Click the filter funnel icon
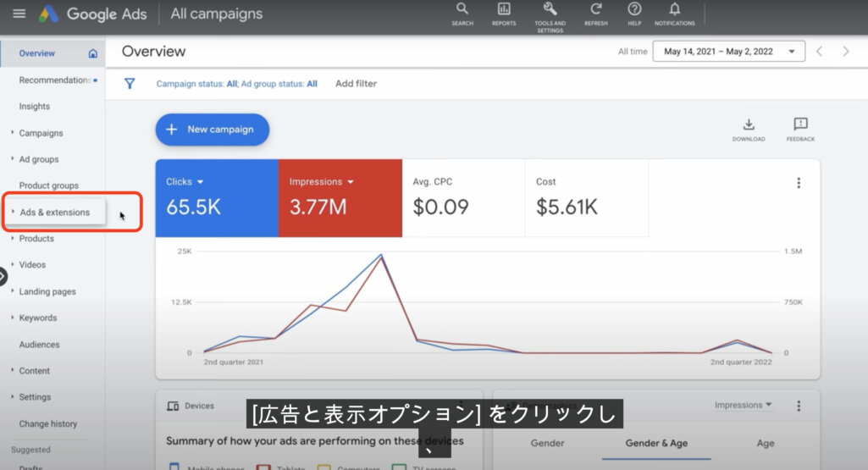868x470 pixels. [130, 84]
